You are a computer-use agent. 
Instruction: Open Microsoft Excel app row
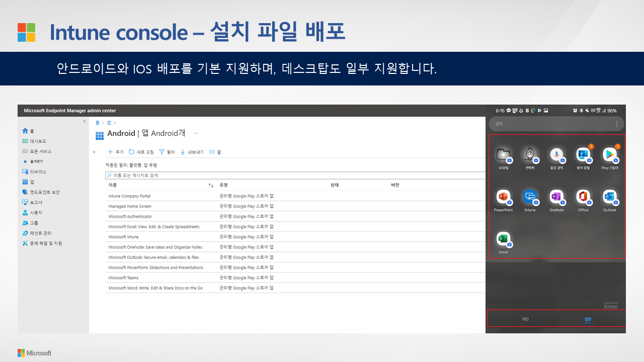295,227
